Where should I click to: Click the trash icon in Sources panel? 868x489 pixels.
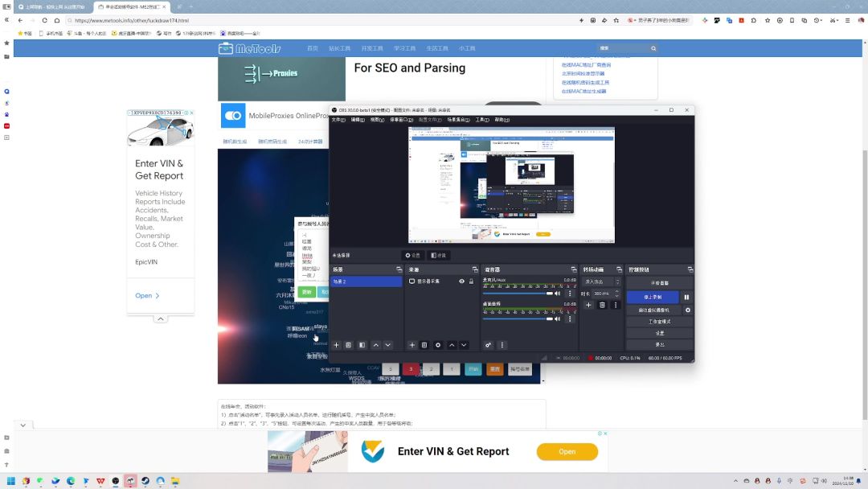click(424, 345)
